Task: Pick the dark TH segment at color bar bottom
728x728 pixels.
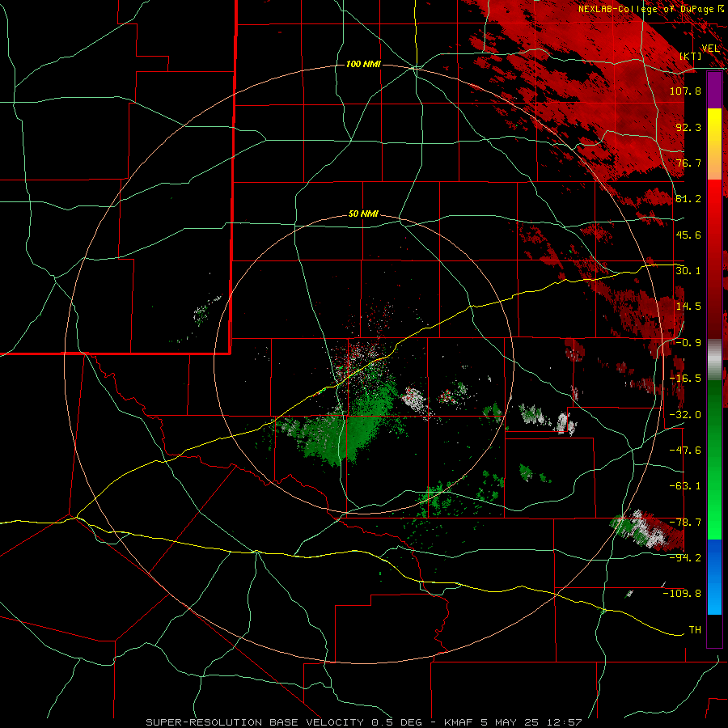Action: pos(714,630)
